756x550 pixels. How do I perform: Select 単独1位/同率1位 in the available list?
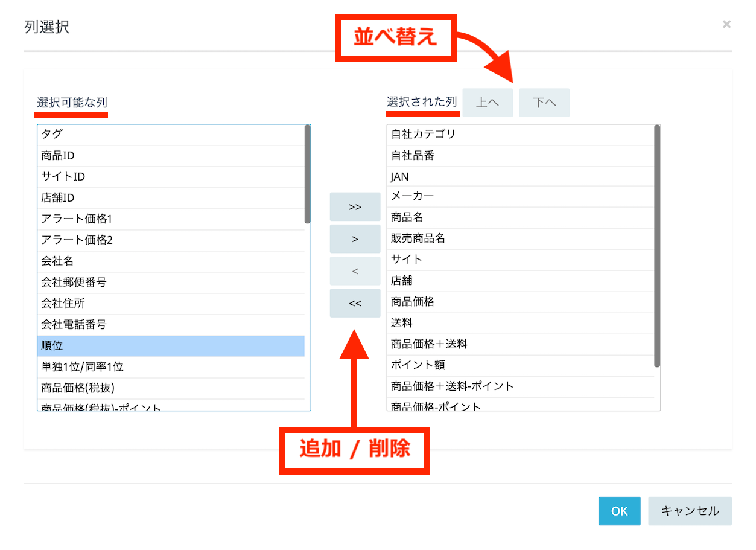171,367
